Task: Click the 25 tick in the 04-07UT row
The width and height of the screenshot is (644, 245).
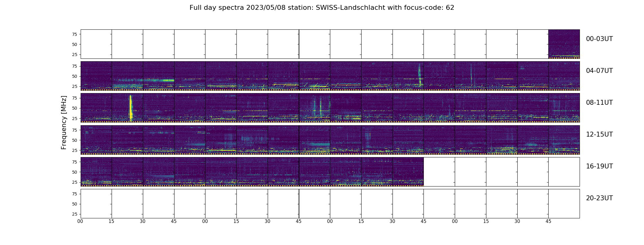Action: (x=75, y=86)
